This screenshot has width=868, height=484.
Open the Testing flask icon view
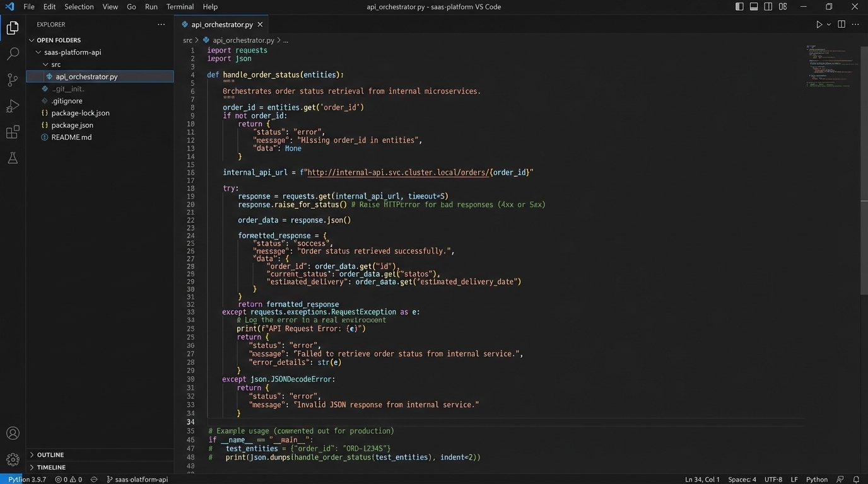pos(13,158)
